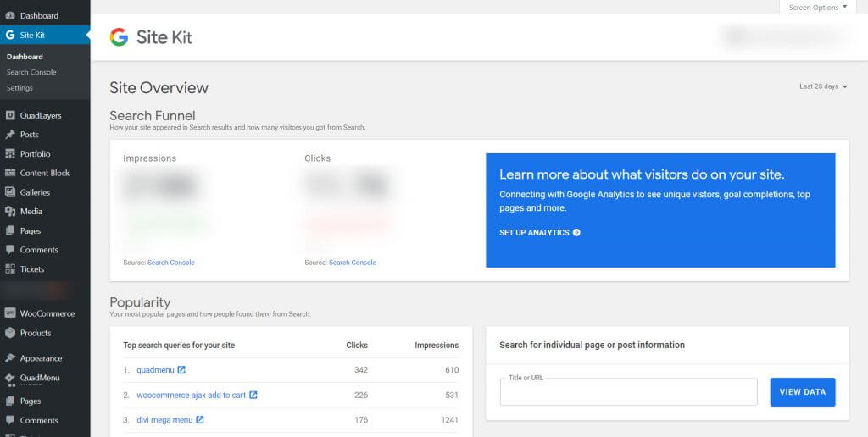868x437 pixels.
Task: Click the Site Overview heading
Action: point(159,88)
